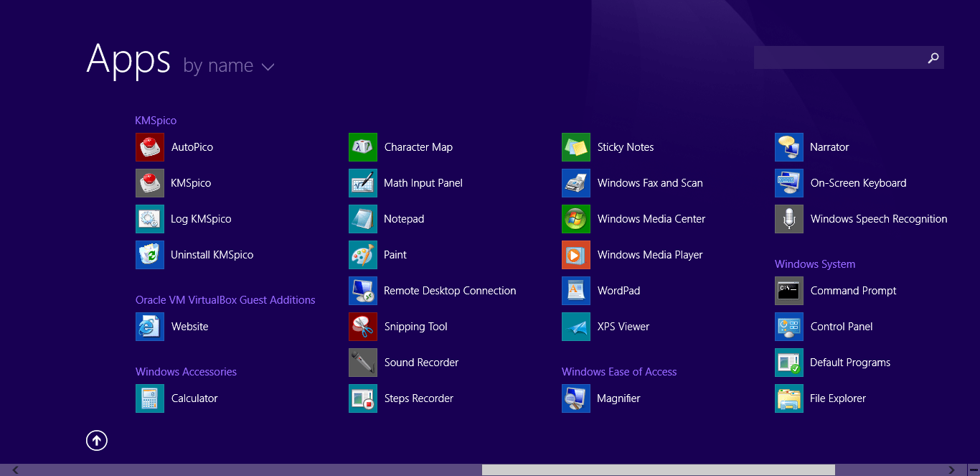Open the Sound Recorder microphone icon
The width and height of the screenshot is (980, 476).
coord(363,363)
